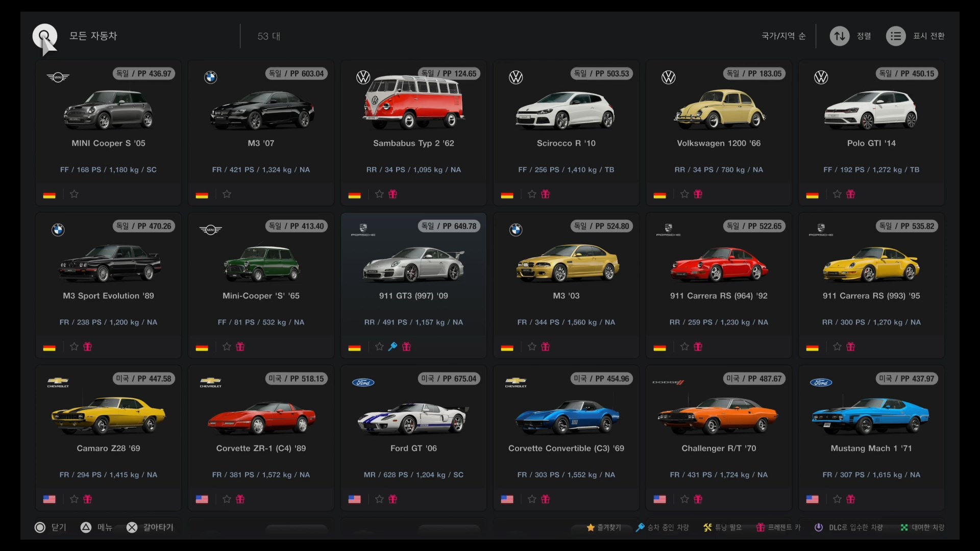This screenshot has width=980, height=551.
Task: Select the orange Challenger R/T '70 car image
Action: click(x=718, y=417)
